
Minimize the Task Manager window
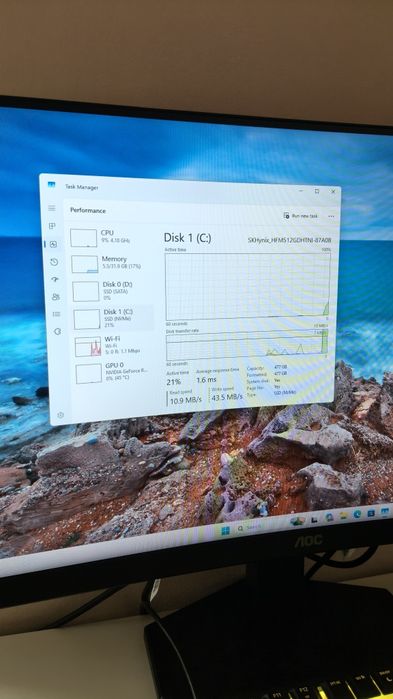click(x=301, y=190)
